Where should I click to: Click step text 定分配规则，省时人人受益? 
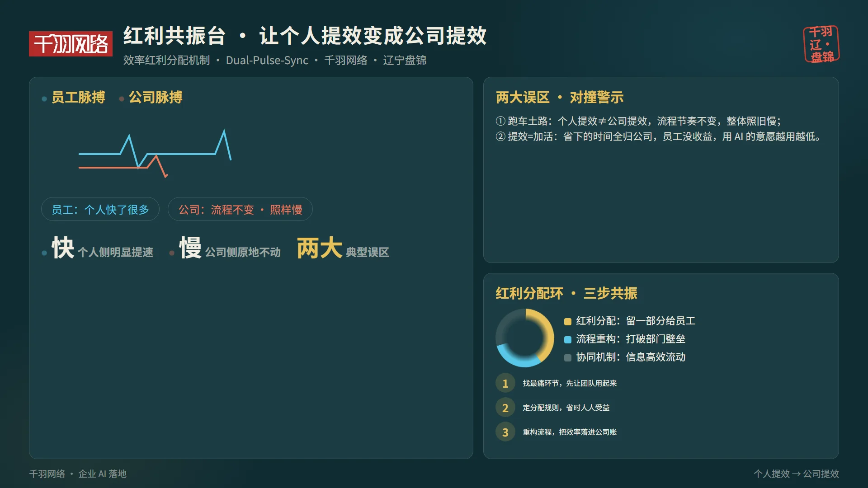click(x=566, y=408)
